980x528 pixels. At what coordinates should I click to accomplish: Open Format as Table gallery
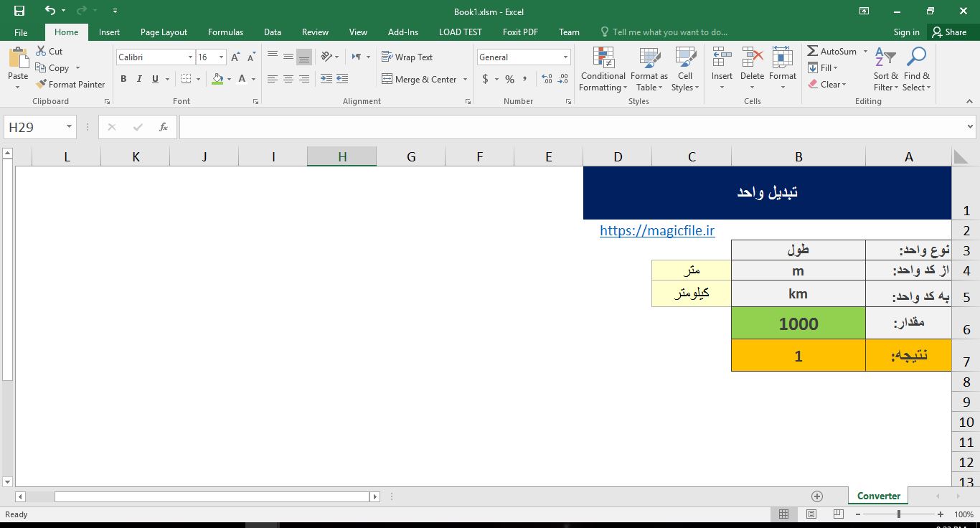point(649,69)
